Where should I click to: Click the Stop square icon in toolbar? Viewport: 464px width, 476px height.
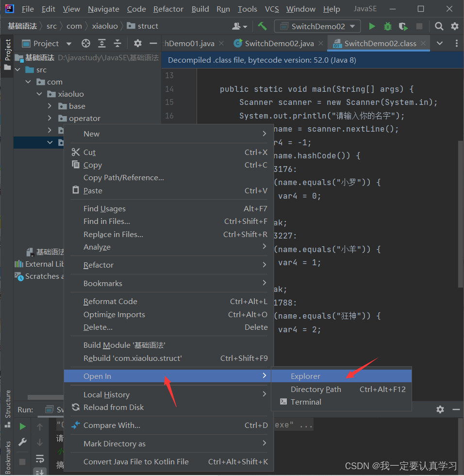(x=419, y=26)
